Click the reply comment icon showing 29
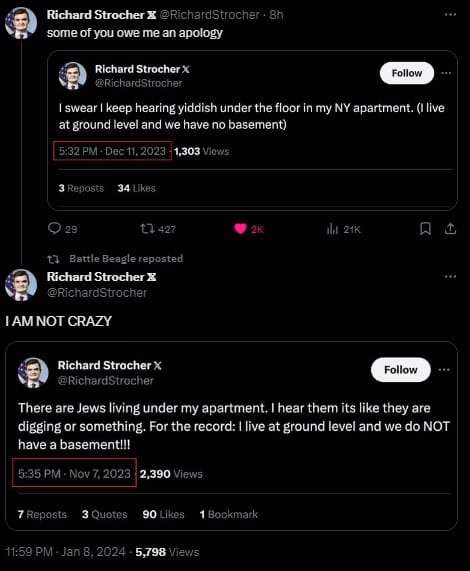This screenshot has height=571, width=470. point(55,228)
